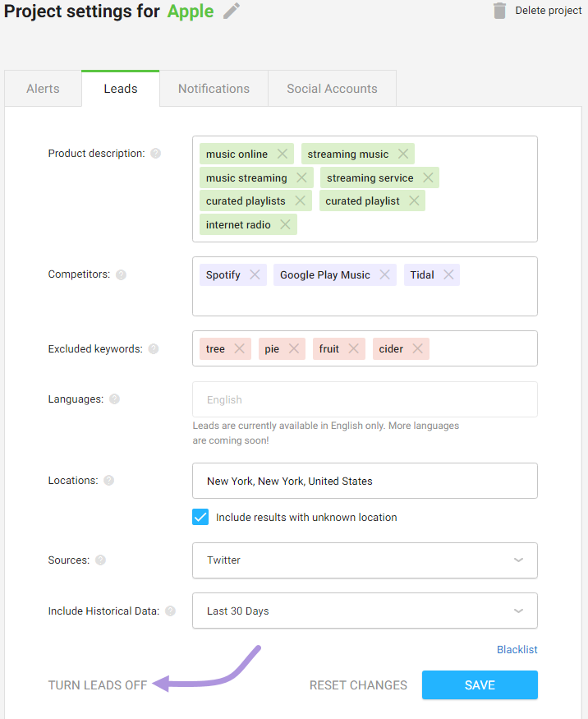The image size is (588, 719).
Task: Expand the Sources dropdown showing Twitter
Action: [x=365, y=560]
